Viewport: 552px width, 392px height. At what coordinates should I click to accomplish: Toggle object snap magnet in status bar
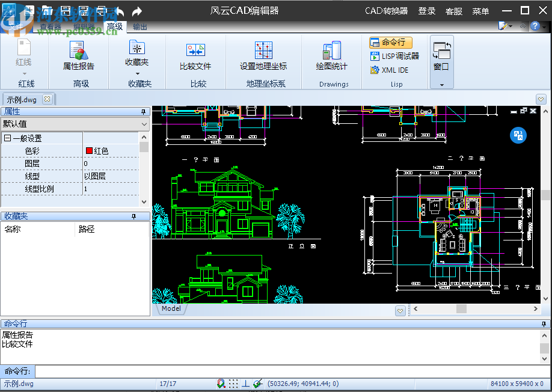[x=221, y=384]
